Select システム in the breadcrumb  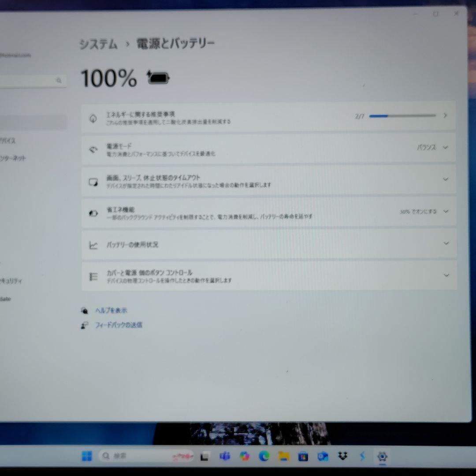pos(98,43)
